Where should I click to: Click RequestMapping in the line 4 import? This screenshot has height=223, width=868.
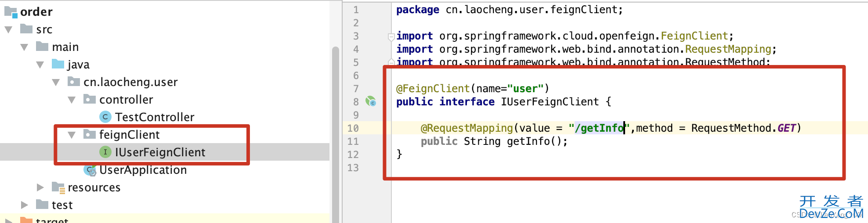pos(728,49)
